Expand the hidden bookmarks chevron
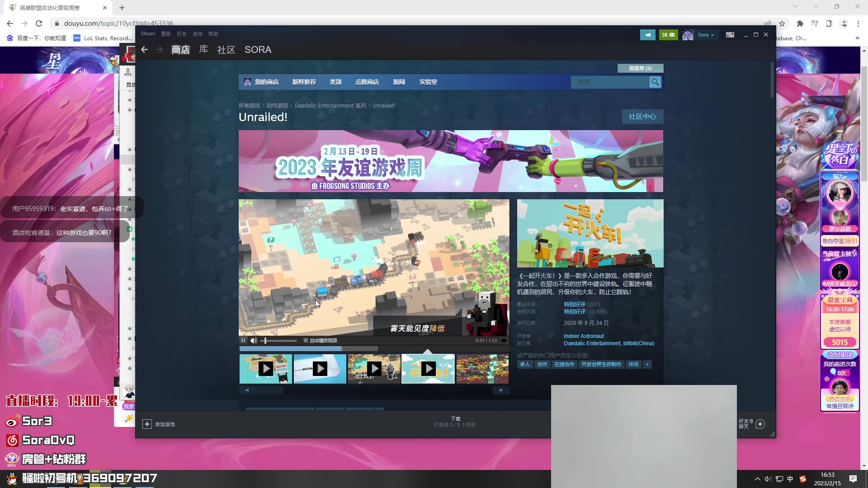 (857, 38)
